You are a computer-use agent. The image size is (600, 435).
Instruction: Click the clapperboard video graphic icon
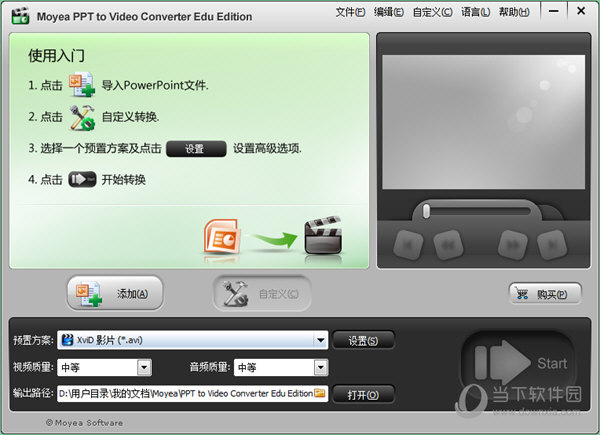pyautogui.click(x=323, y=236)
